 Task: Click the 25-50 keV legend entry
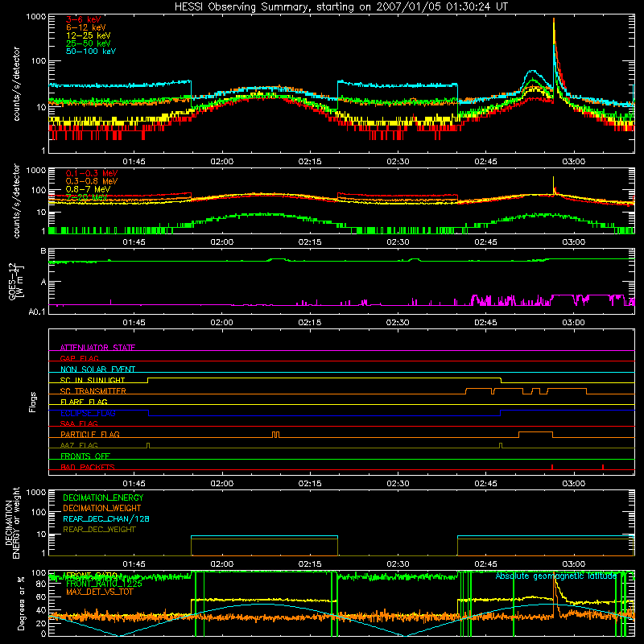88,43
